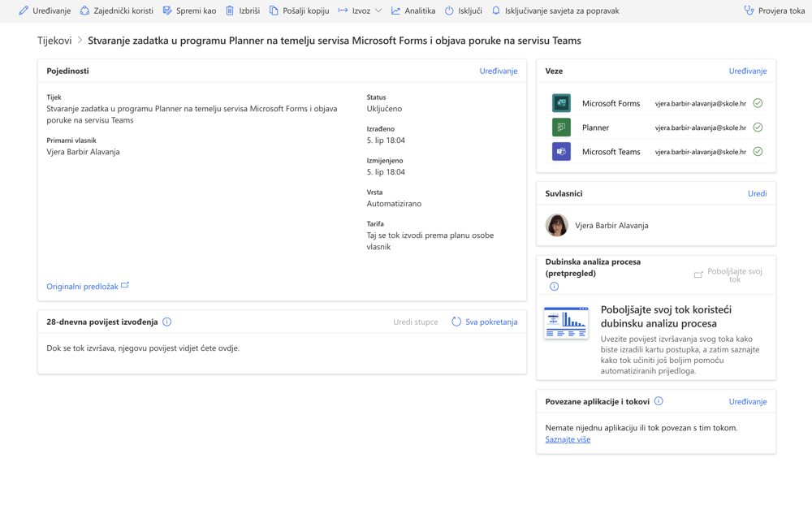Click info icon beside 28-dnevna povijest izvođenja
Screen dimensions: 812x510
click(166, 322)
